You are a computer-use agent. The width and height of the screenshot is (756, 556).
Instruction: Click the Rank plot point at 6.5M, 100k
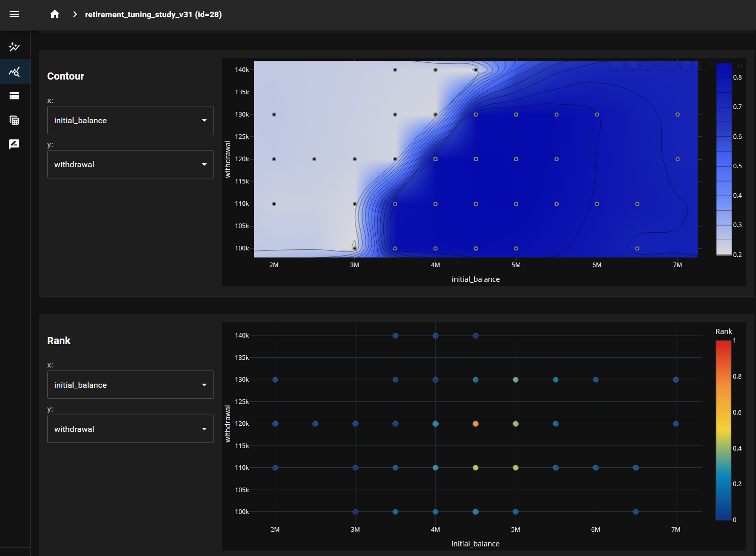tap(636, 512)
